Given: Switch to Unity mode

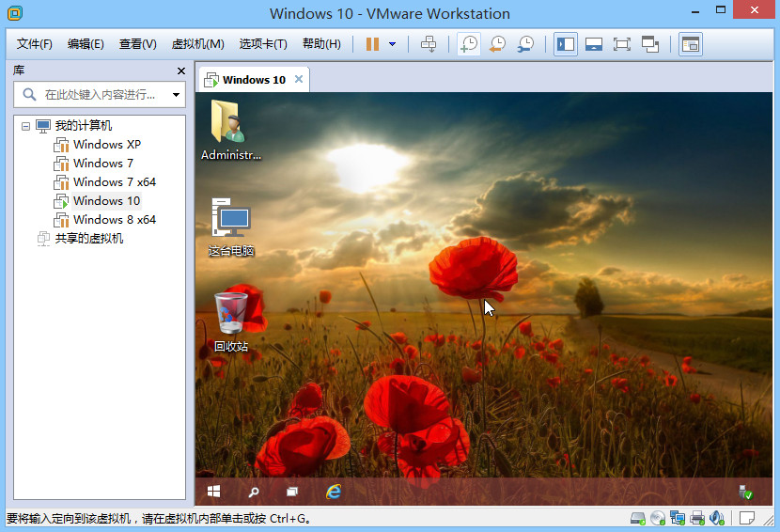Looking at the screenshot, I should [x=650, y=44].
